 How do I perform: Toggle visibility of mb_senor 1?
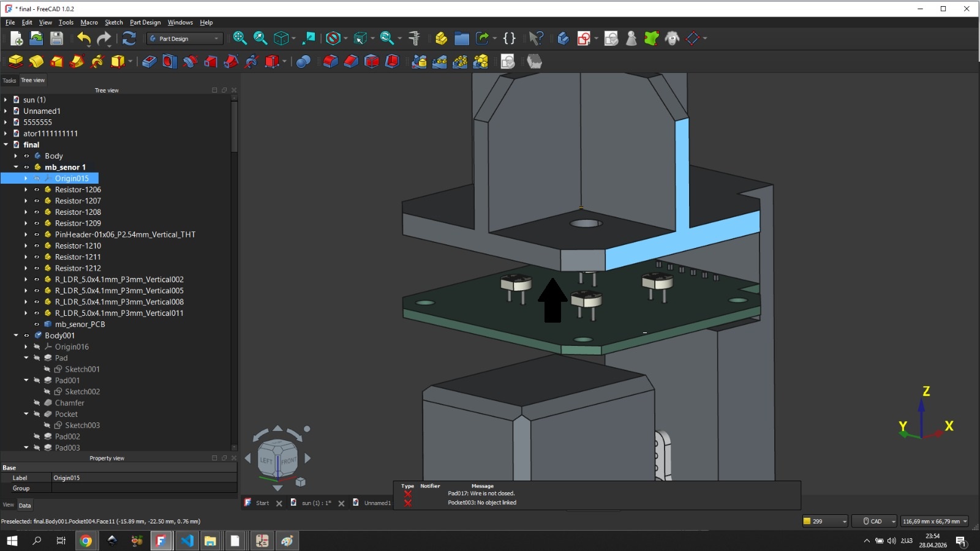(26, 167)
